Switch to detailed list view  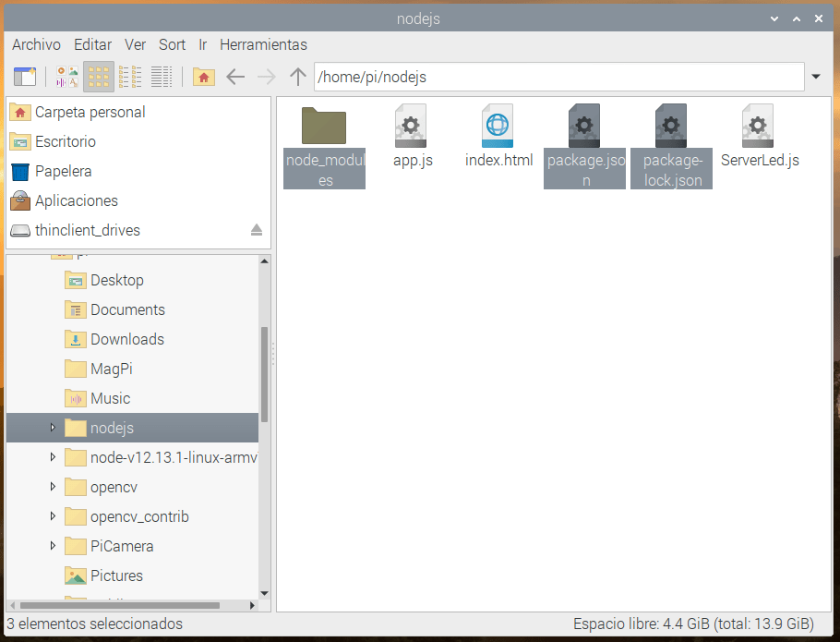162,77
